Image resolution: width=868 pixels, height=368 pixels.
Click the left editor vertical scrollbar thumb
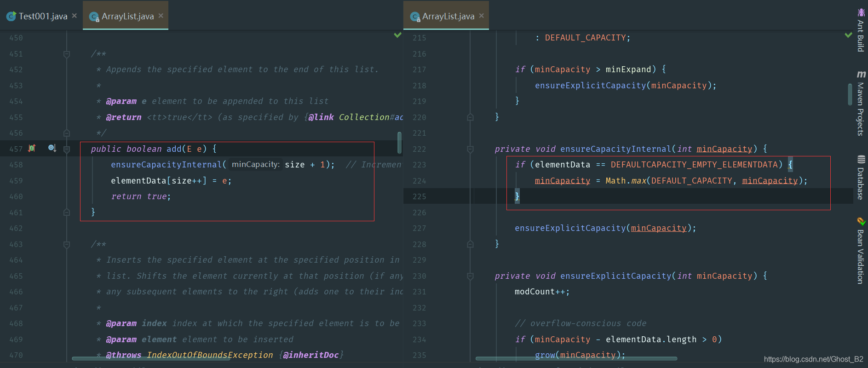(399, 143)
